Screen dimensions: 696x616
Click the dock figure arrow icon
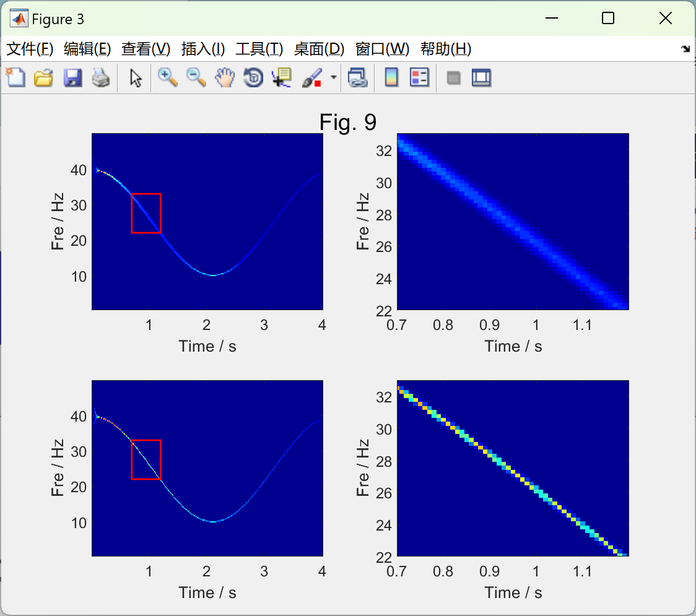point(686,49)
